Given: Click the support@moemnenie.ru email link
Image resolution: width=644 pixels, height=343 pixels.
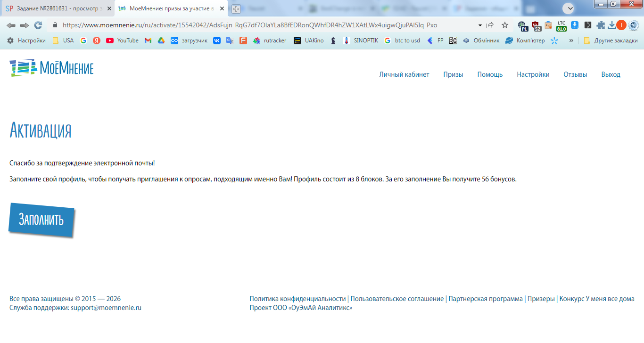Looking at the screenshot, I should pos(106,308).
